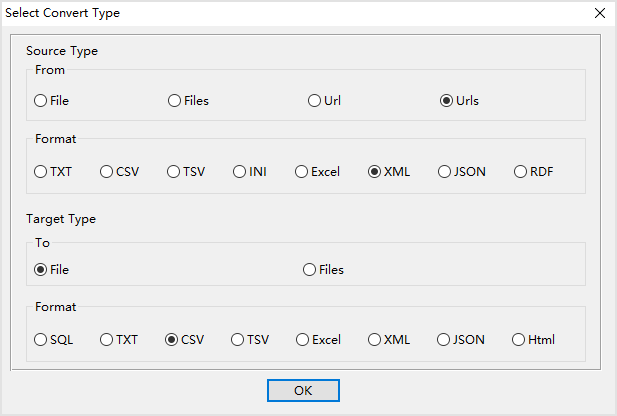
Task: Choose Excel as source format
Action: [301, 172]
